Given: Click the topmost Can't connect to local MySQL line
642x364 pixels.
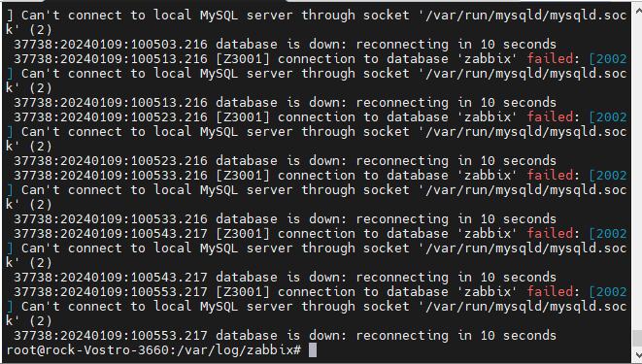Looking at the screenshot, I should [317, 16].
